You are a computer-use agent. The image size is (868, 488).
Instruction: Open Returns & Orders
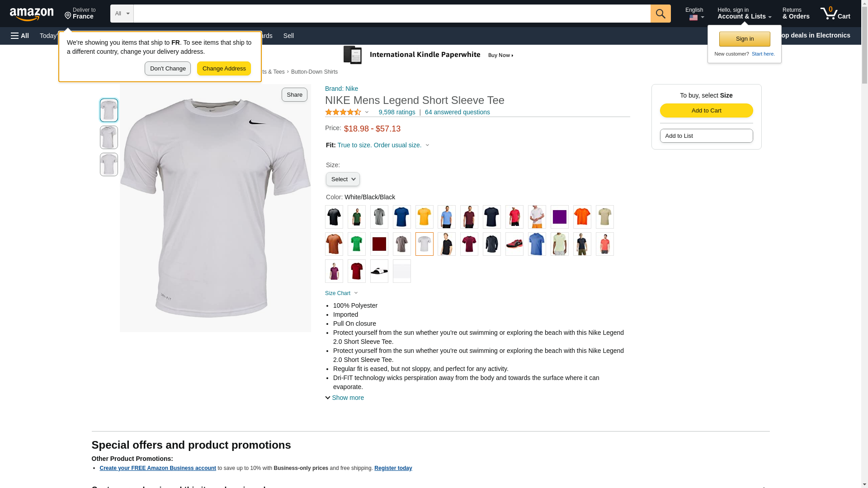coord(796,14)
